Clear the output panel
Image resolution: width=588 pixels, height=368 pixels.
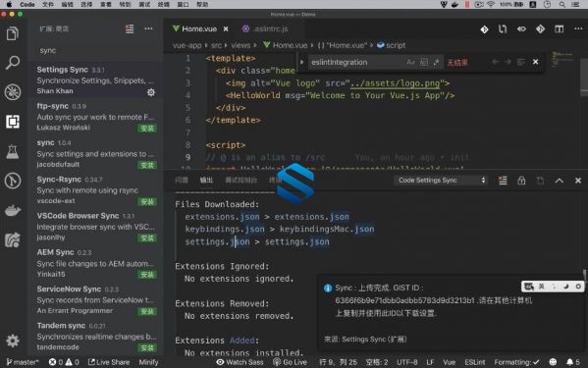coord(503,181)
